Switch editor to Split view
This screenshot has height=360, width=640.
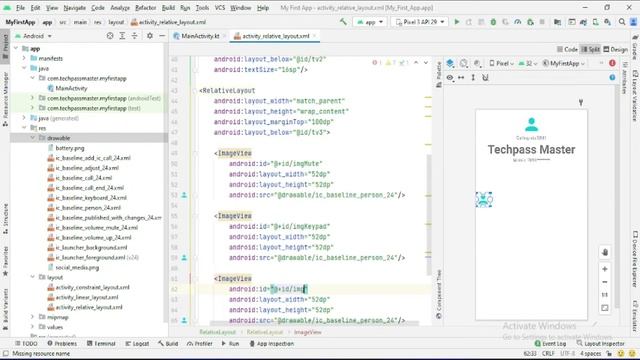590,49
